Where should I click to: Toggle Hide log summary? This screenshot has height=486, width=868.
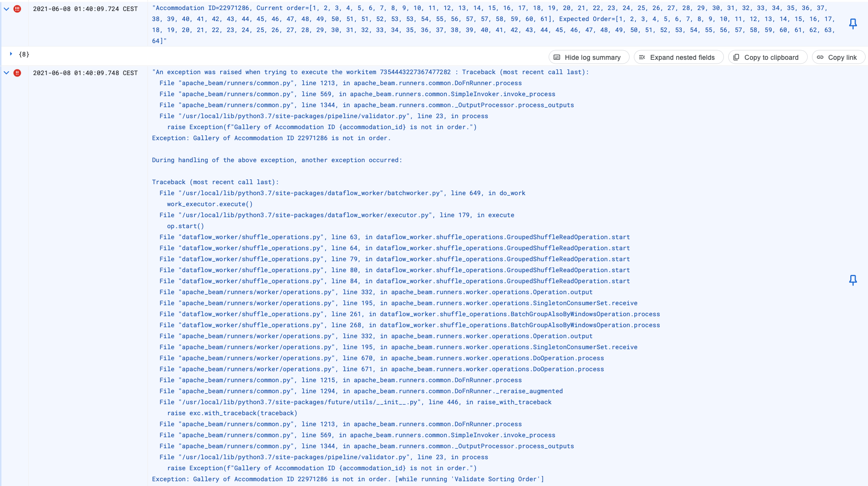point(588,56)
